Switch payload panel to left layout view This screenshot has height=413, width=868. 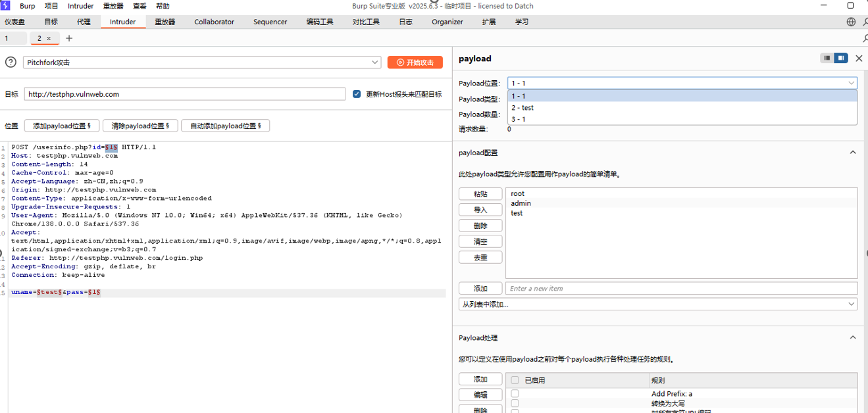pyautogui.click(x=827, y=59)
